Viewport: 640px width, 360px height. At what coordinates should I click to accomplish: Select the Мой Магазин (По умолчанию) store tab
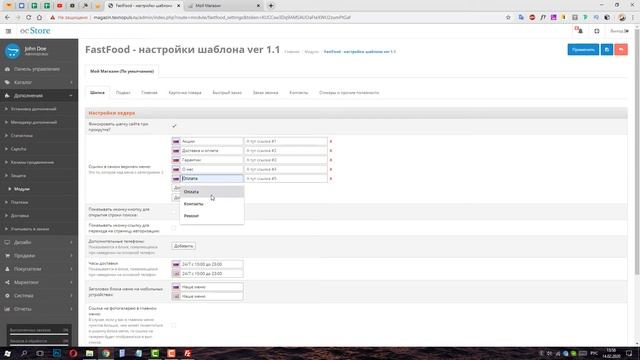point(122,71)
